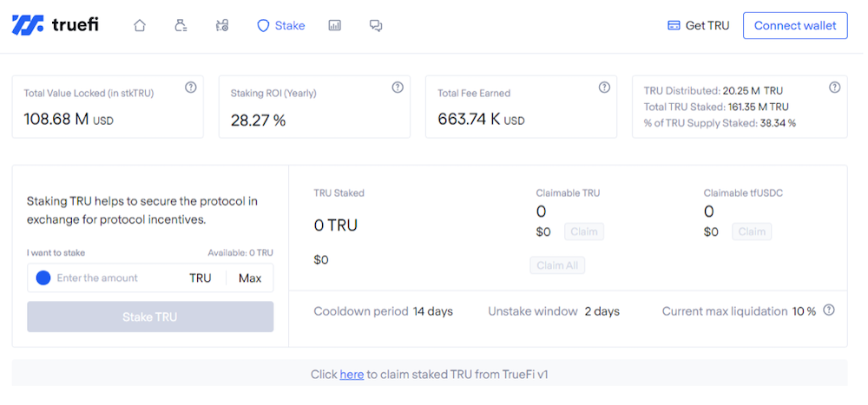The image size is (868, 405).
Task: Click the 'Available: 0 TRU' label
Action: (240, 253)
